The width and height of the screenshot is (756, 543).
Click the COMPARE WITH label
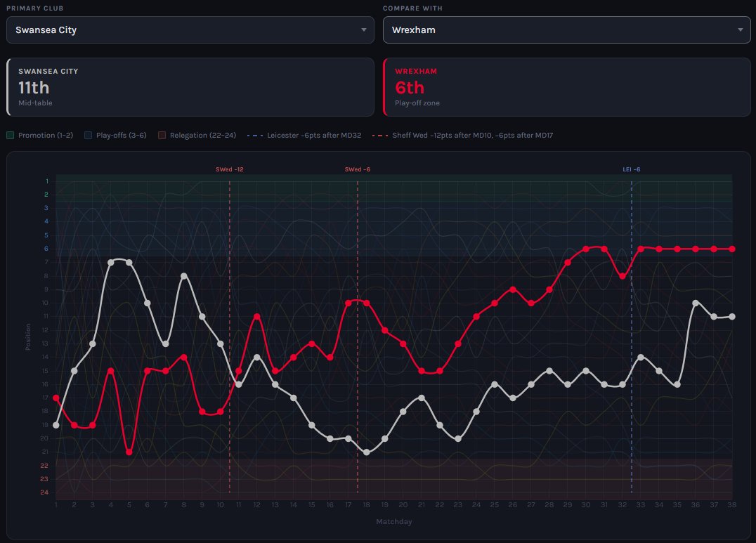click(x=412, y=8)
